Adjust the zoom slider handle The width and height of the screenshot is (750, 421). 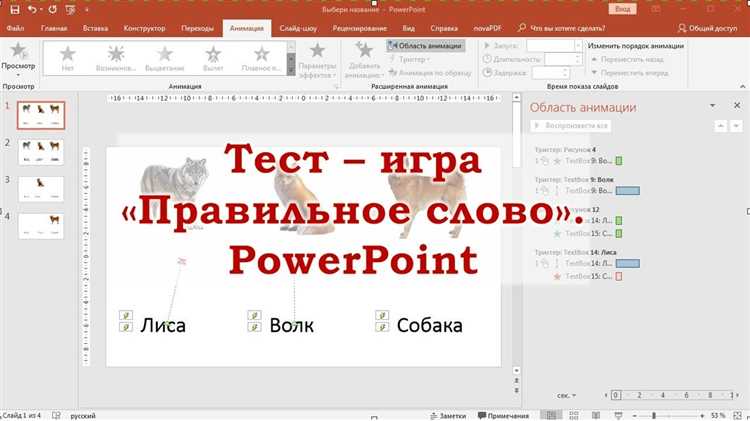pyautogui.click(x=654, y=416)
